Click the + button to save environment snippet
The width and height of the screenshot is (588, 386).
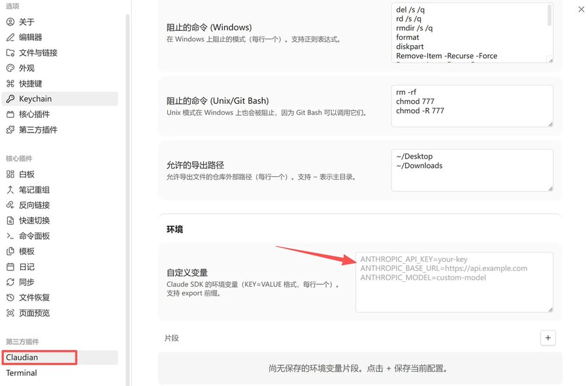click(x=547, y=338)
